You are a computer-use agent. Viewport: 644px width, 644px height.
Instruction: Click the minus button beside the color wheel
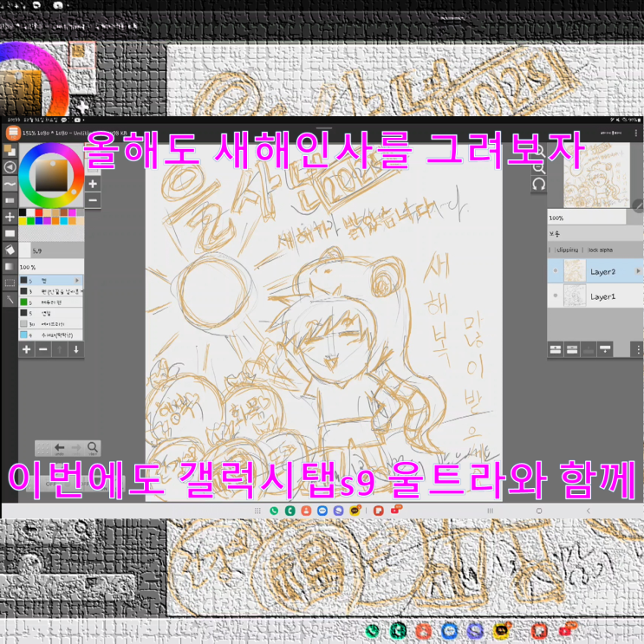click(93, 201)
